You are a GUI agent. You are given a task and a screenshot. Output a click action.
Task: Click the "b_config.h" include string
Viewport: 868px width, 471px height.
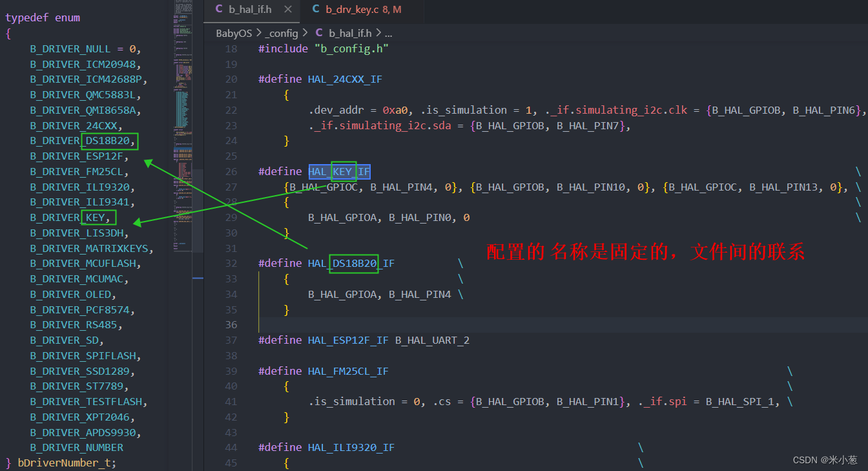click(x=351, y=48)
